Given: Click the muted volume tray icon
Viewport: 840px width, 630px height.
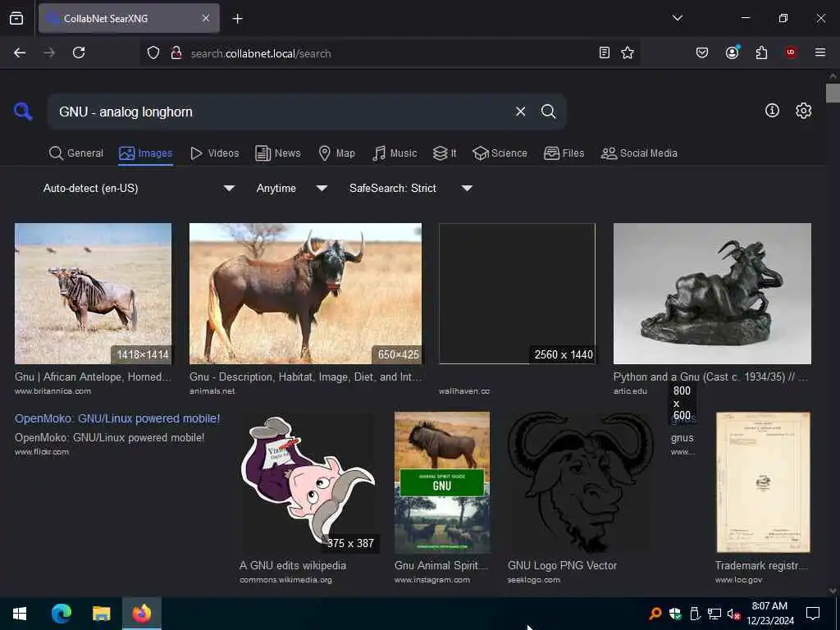Looking at the screenshot, I should [733, 614].
